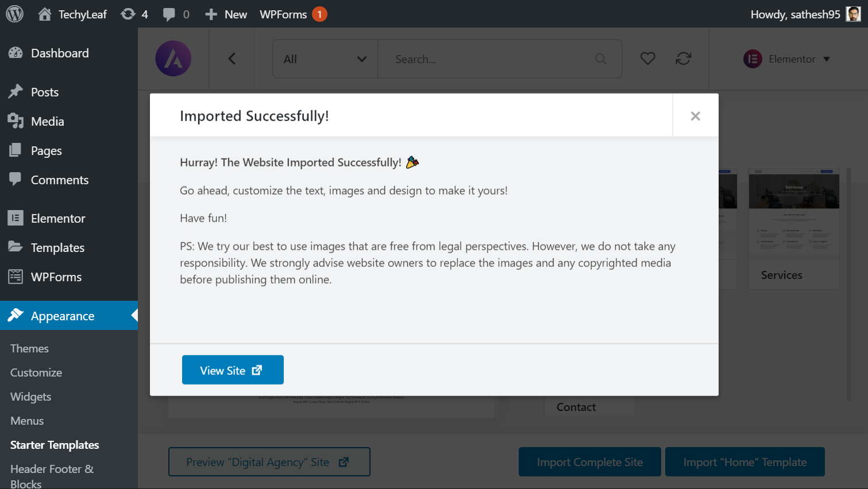The width and height of the screenshot is (868, 489).
Task: Click the WordPress logo icon
Action: (15, 14)
